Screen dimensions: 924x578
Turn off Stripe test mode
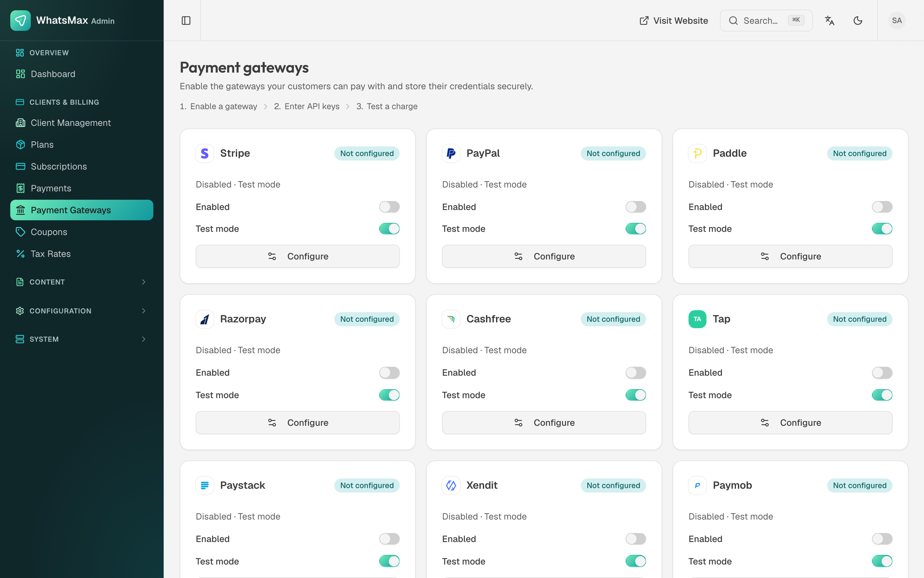tap(389, 229)
